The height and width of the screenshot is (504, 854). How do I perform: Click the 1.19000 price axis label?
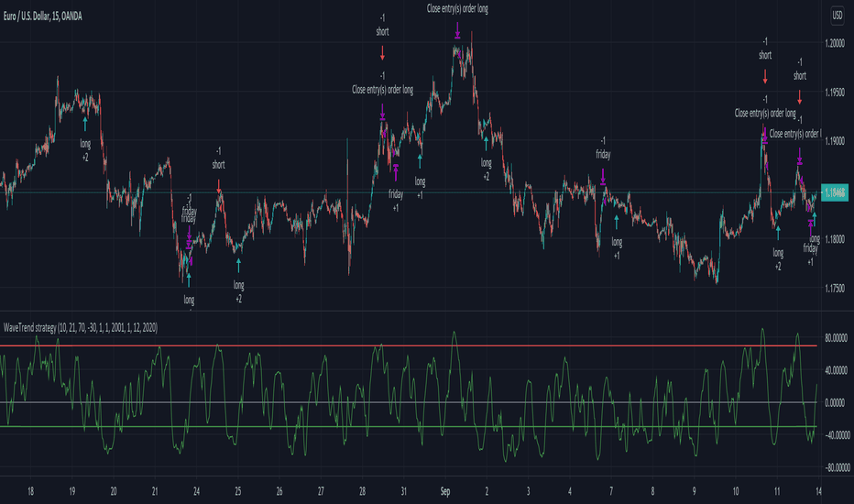click(x=835, y=141)
